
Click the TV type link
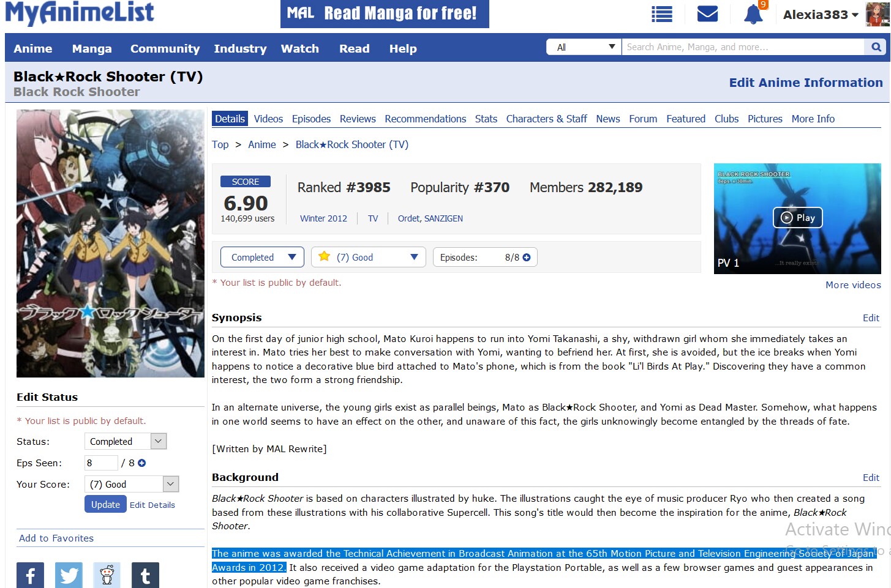coord(373,218)
